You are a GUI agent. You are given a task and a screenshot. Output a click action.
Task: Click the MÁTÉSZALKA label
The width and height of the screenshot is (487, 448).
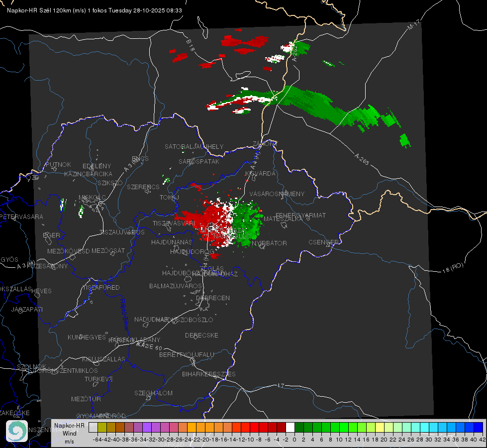[x=283, y=219]
